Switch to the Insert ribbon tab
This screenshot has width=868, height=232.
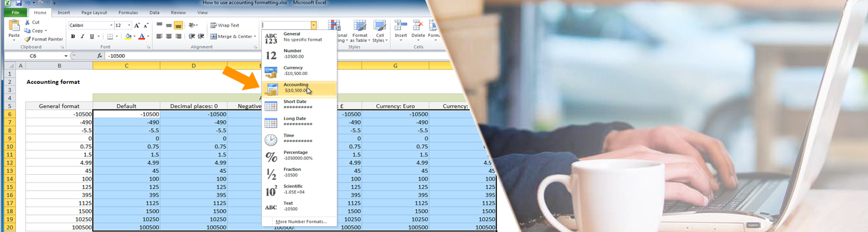tap(64, 13)
